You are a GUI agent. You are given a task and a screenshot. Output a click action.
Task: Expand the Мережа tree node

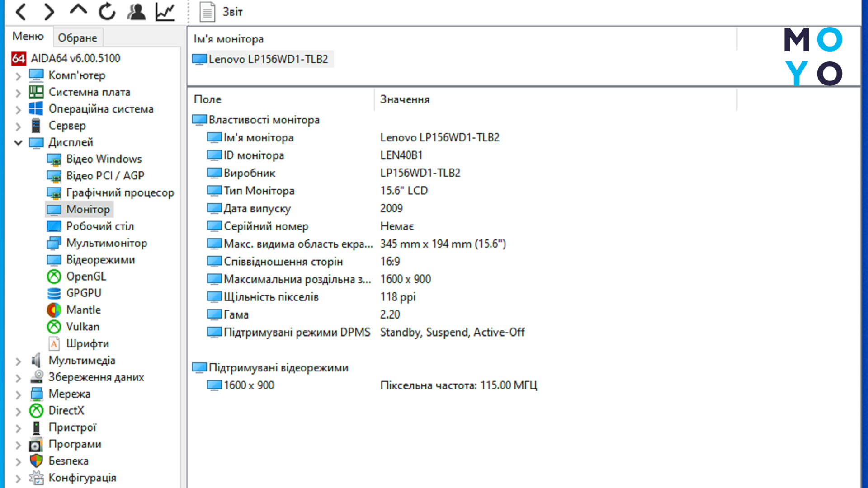18,395
